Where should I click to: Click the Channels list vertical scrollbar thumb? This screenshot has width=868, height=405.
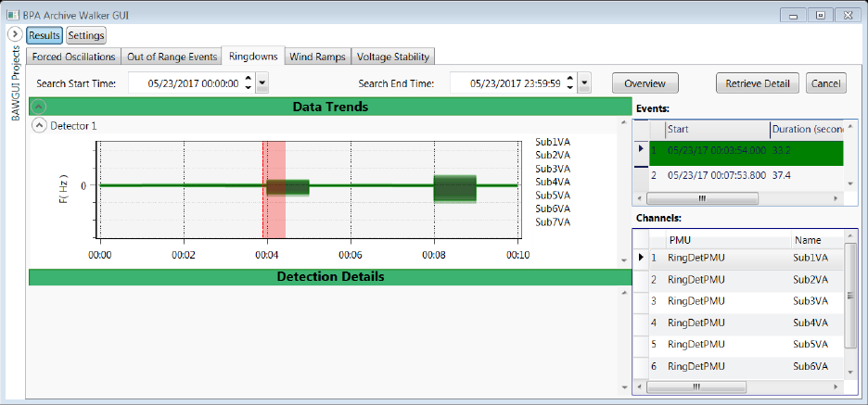tap(850, 295)
